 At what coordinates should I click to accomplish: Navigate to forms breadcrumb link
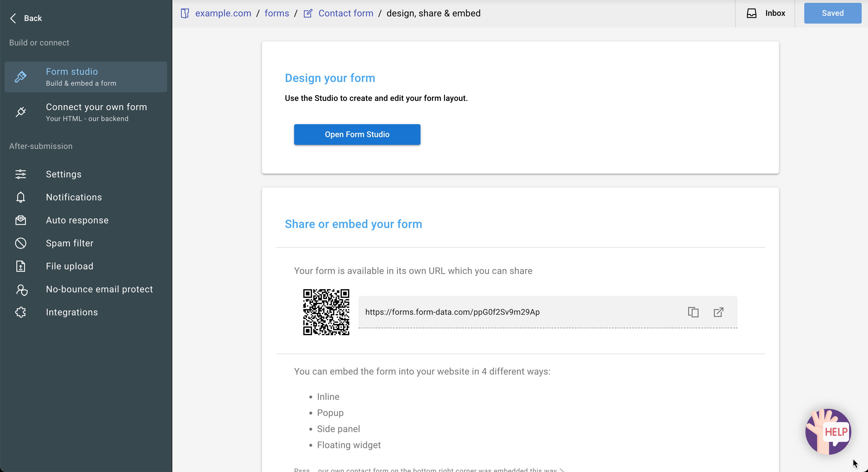tap(277, 13)
